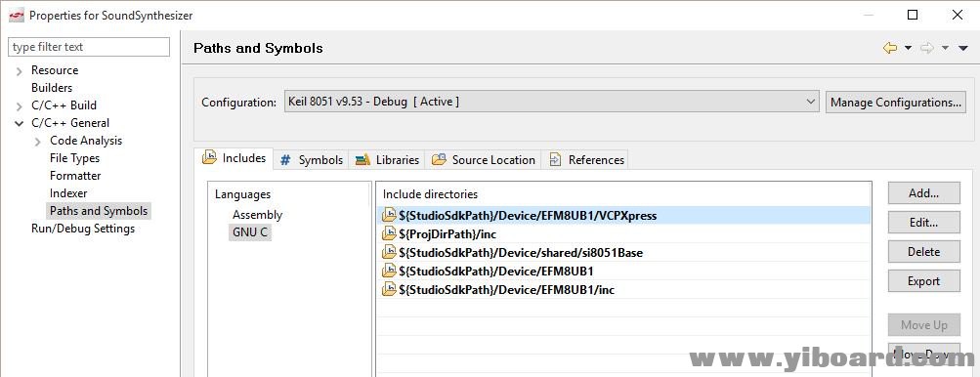Click the Symbols tab hash icon
This screenshot has height=377, width=980.
285,160
